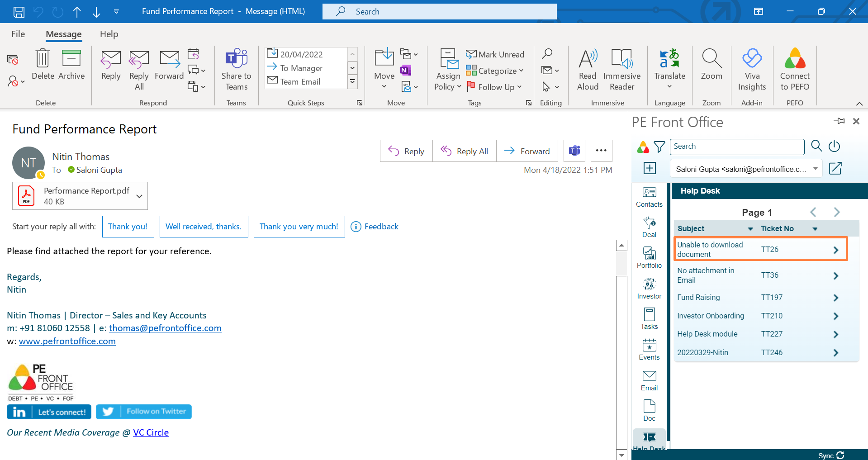Switch to the Help ribbon tab
Viewport: 868px width, 460px height.
click(x=109, y=34)
